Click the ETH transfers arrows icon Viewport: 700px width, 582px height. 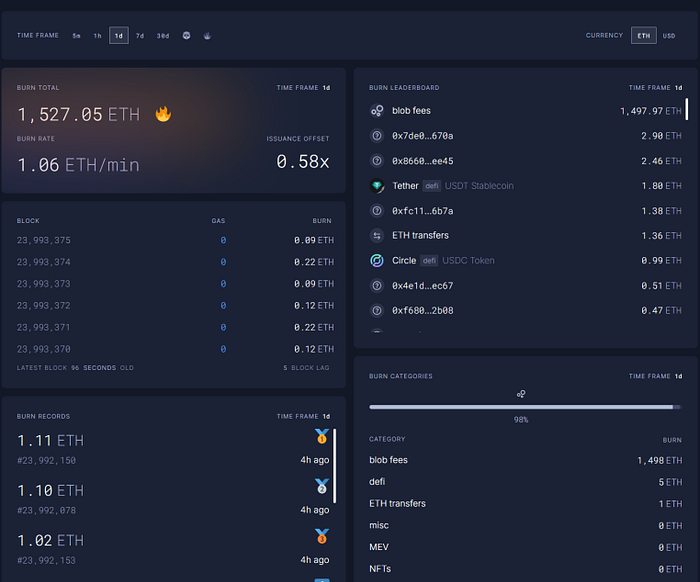point(377,236)
